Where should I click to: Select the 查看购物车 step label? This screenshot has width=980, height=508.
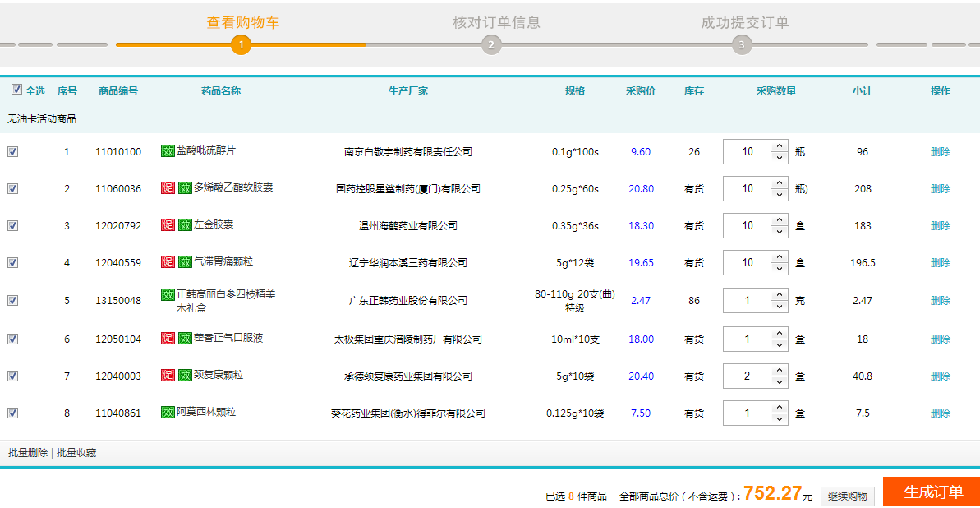click(x=243, y=22)
